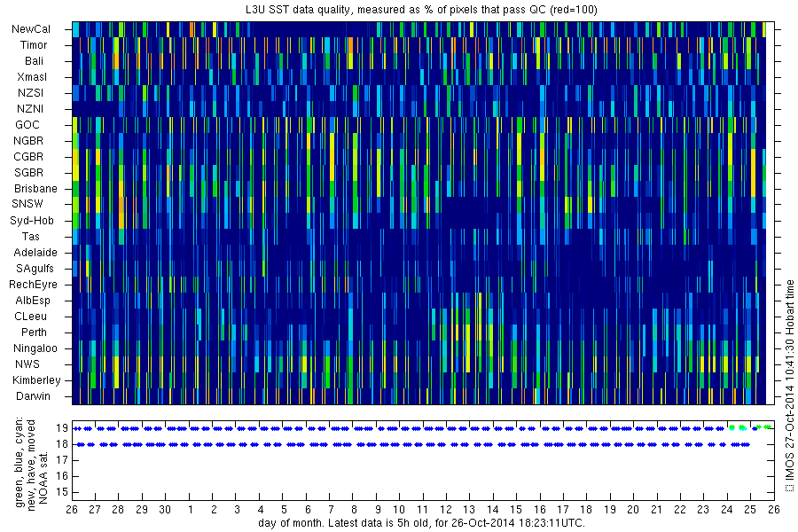798x532 pixels.
Task: Click the NGBR region label
Action: [28, 140]
